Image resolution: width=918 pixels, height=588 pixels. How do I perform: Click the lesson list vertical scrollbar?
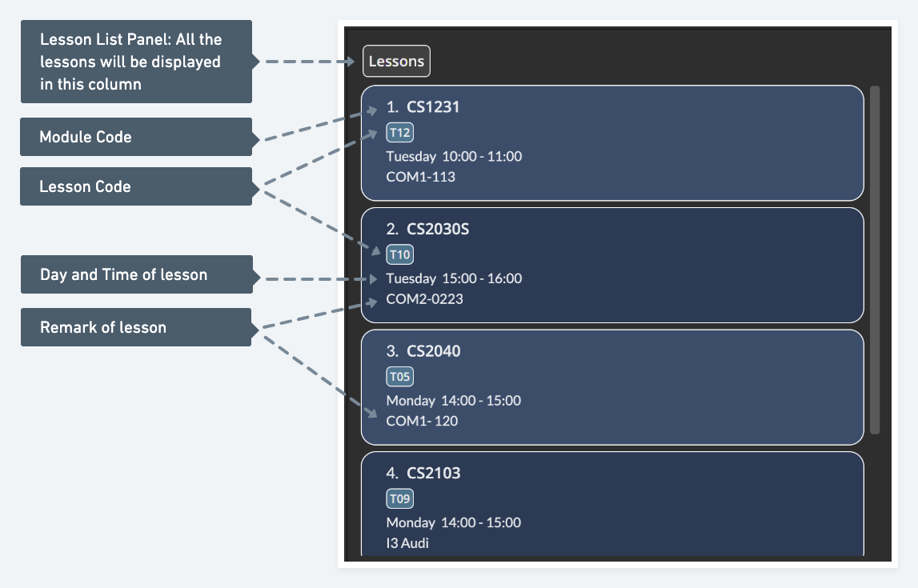(x=875, y=260)
